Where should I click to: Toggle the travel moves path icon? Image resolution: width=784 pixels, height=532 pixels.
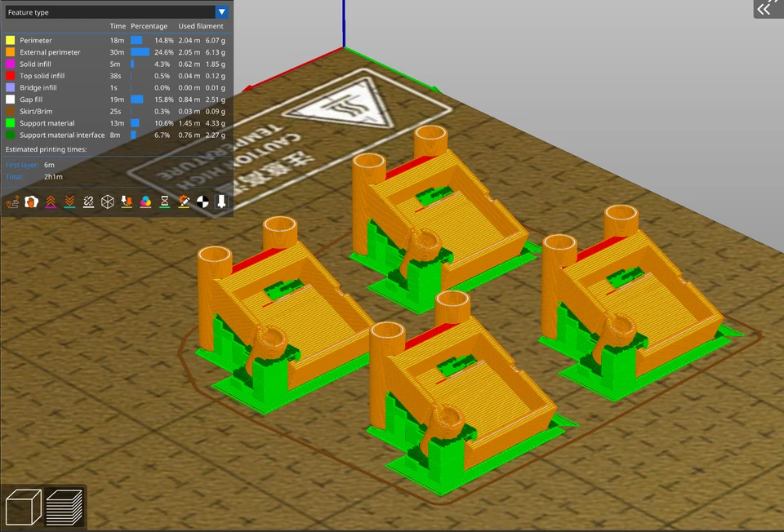(12, 202)
